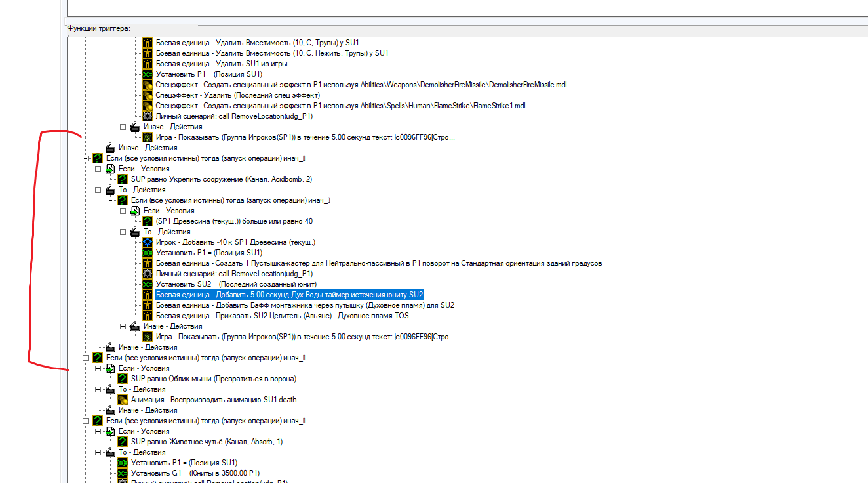Select 'Установить P1' row above 'Установить G1'

(184, 463)
